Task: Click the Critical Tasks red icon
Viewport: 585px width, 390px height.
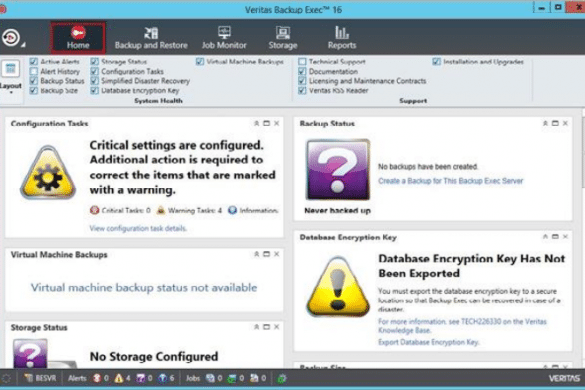Action: [94, 210]
